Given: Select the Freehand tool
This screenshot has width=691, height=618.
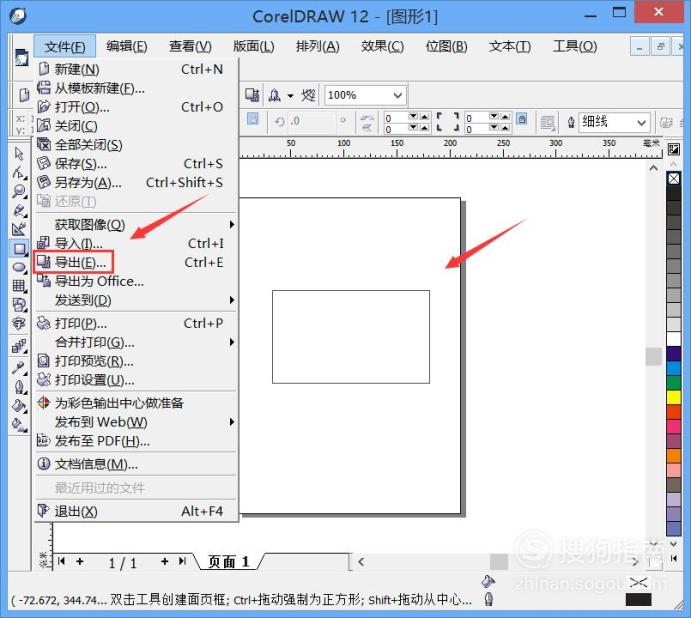Looking at the screenshot, I should click(x=19, y=210).
